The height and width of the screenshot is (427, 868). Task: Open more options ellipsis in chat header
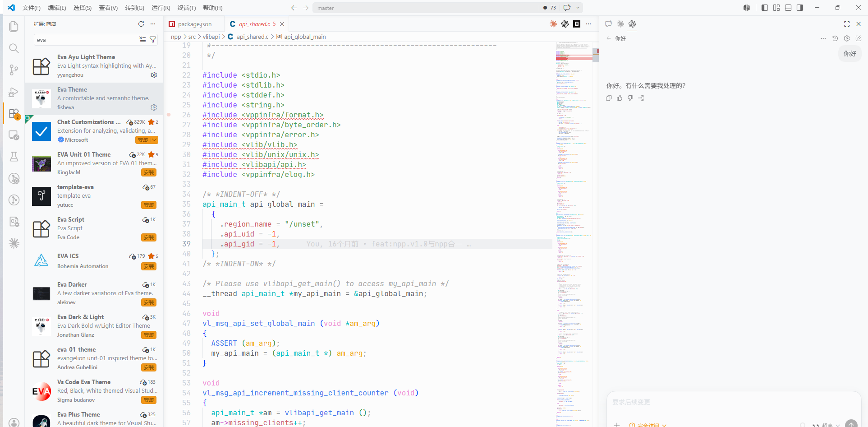tap(823, 38)
